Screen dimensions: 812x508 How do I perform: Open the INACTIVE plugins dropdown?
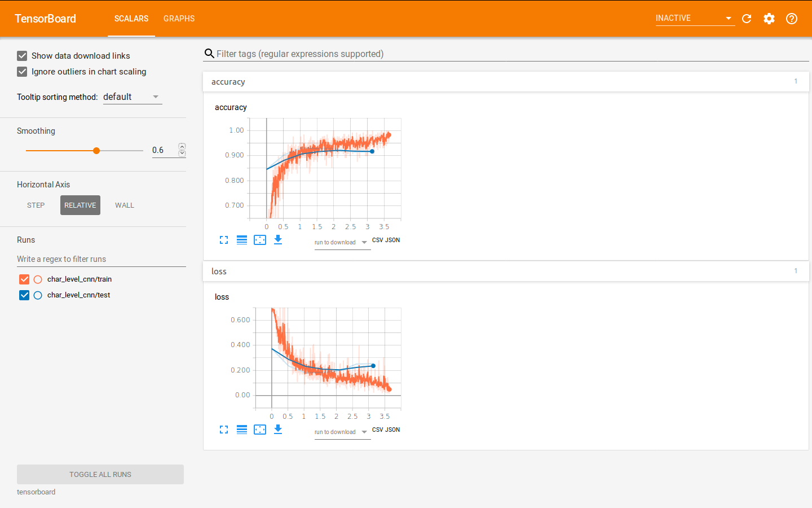(x=695, y=19)
